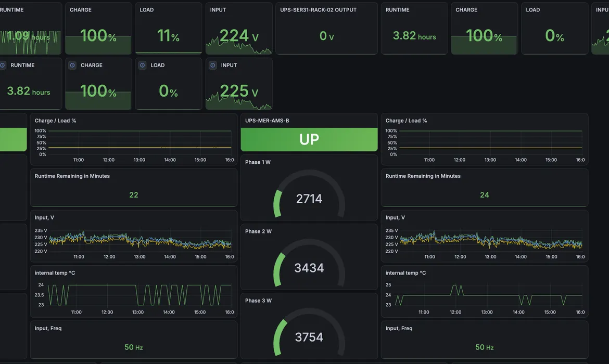The width and height of the screenshot is (609, 364).
Task: Click the 225 V input value
Action: [x=239, y=92]
